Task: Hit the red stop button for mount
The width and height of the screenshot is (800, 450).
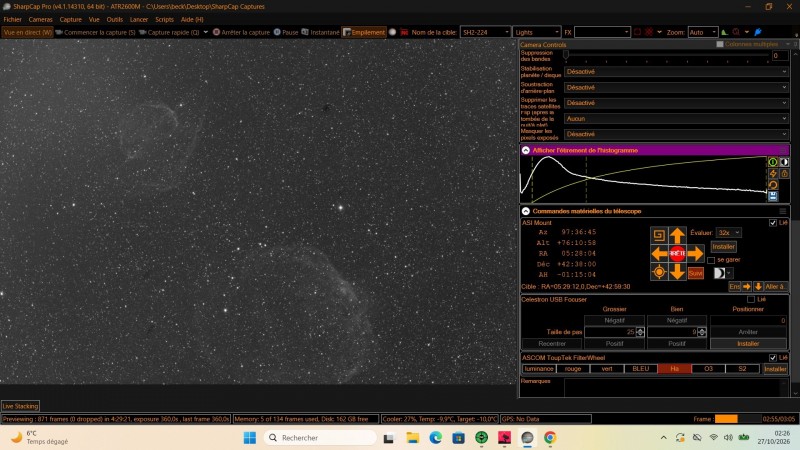Action: 677,254
